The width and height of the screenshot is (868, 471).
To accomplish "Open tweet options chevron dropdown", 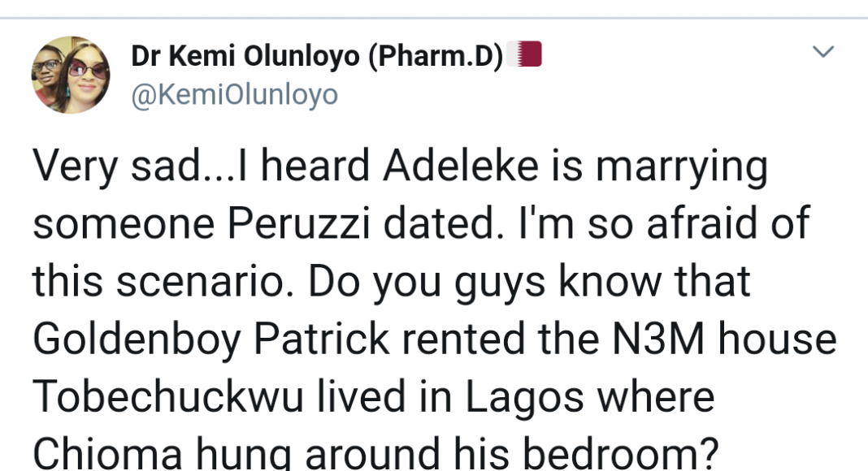I will [823, 53].
